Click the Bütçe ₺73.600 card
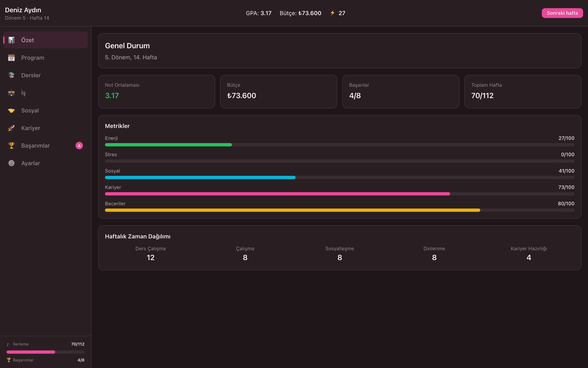The height and width of the screenshot is (368, 588). tap(278, 92)
